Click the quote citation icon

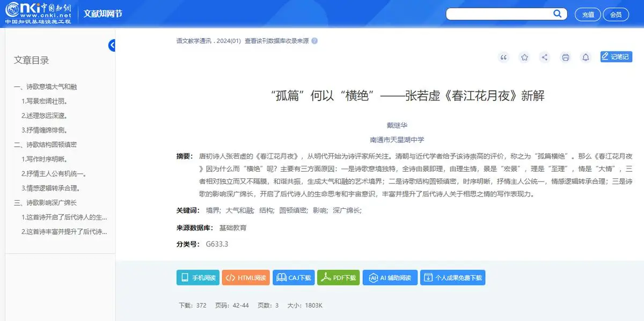503,57
